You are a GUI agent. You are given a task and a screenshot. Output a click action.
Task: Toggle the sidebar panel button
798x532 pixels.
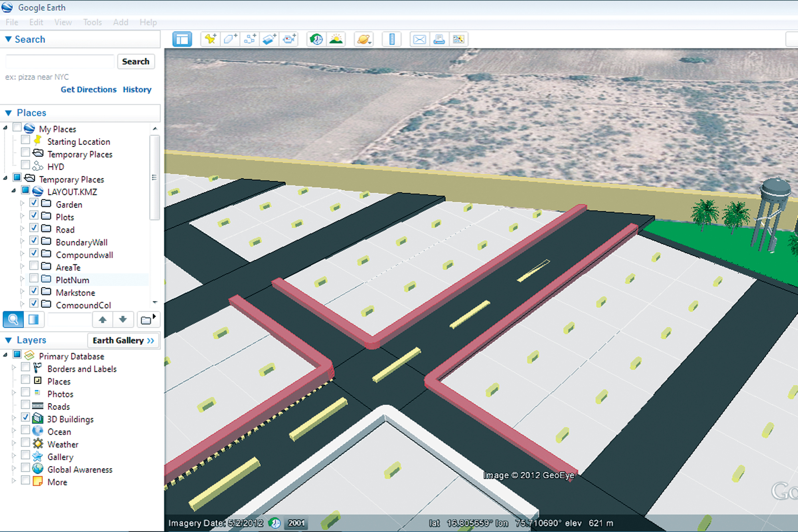click(182, 39)
